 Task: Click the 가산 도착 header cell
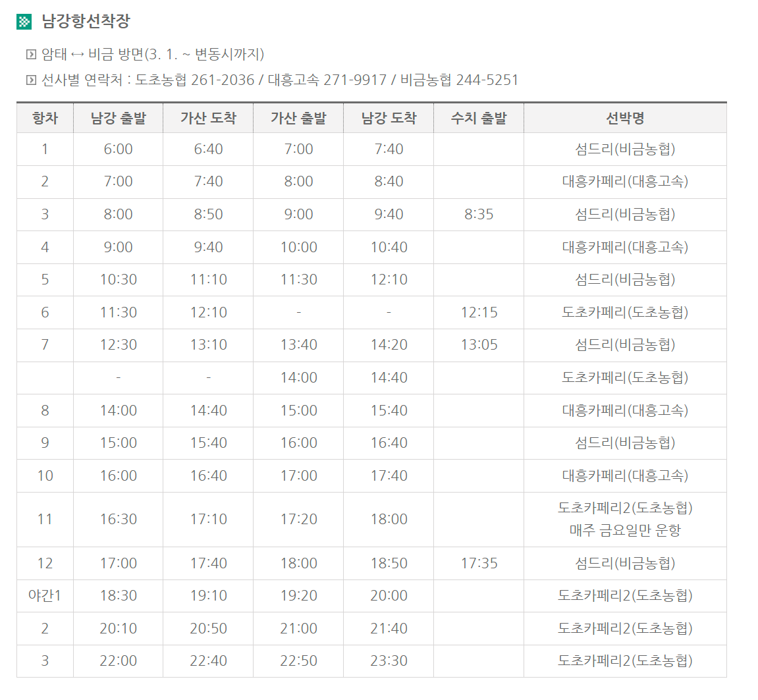(x=208, y=117)
